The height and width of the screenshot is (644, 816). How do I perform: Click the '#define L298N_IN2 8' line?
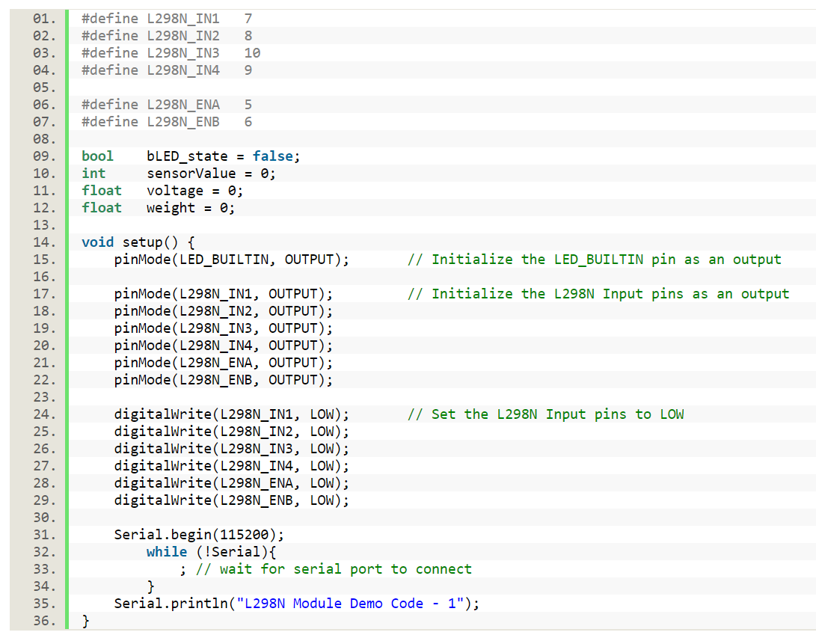click(x=167, y=36)
